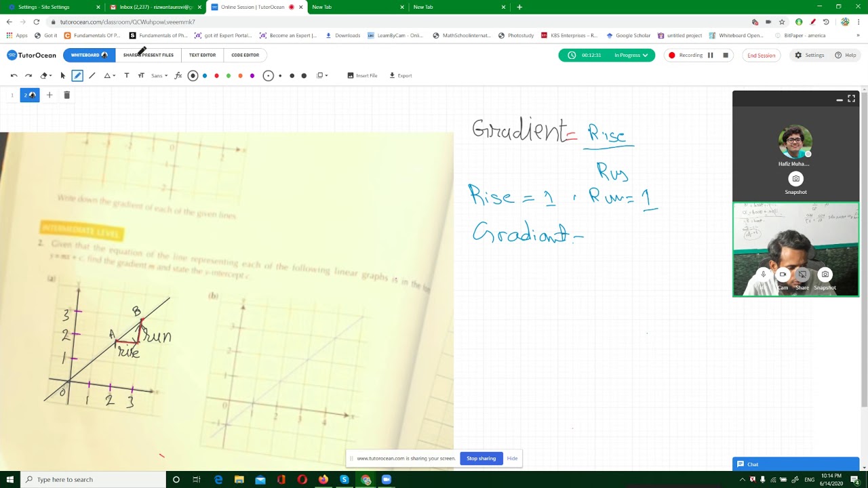Delete the current whiteboard page

point(66,95)
